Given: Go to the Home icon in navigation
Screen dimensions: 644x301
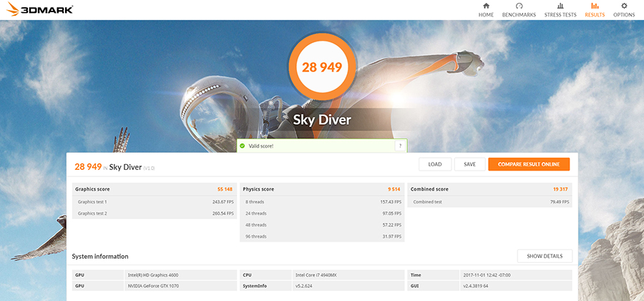Looking at the screenshot, I should [x=486, y=6].
